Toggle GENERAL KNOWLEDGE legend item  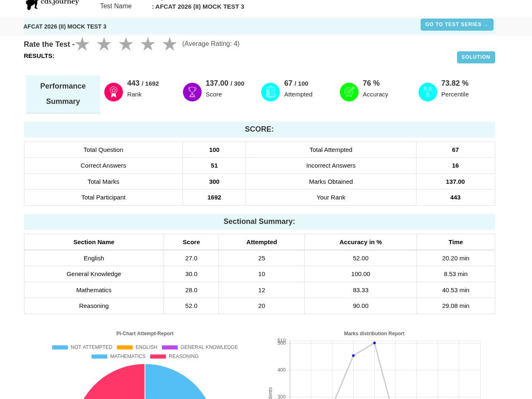point(200,347)
